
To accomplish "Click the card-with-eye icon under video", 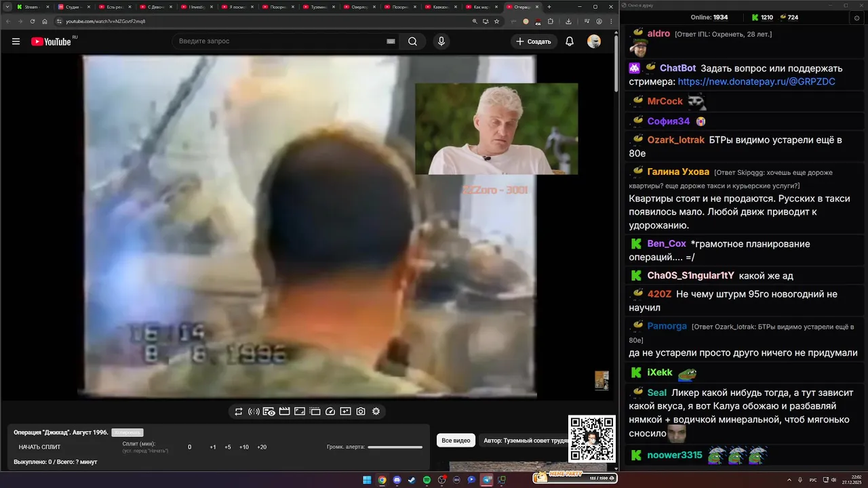I will tap(269, 411).
